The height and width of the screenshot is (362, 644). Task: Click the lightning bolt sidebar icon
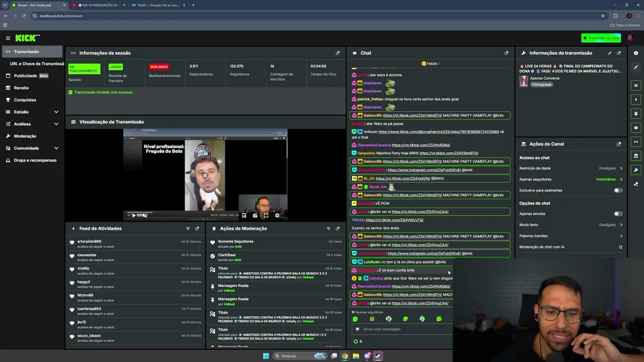636,100
